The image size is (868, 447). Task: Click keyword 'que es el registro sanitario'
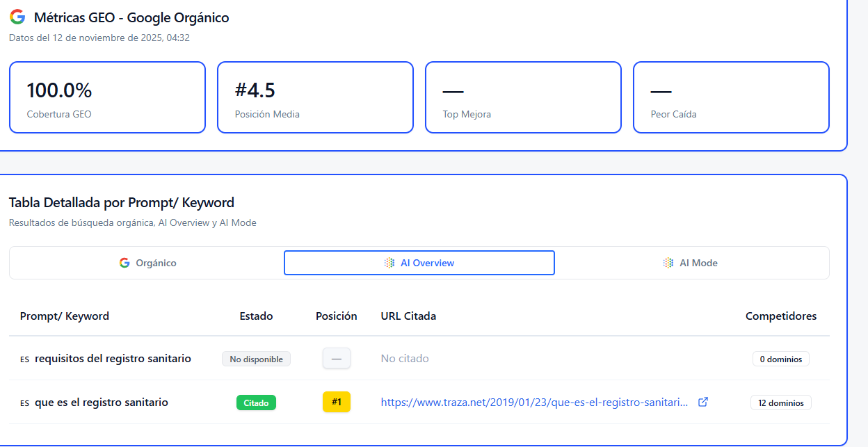102,403
